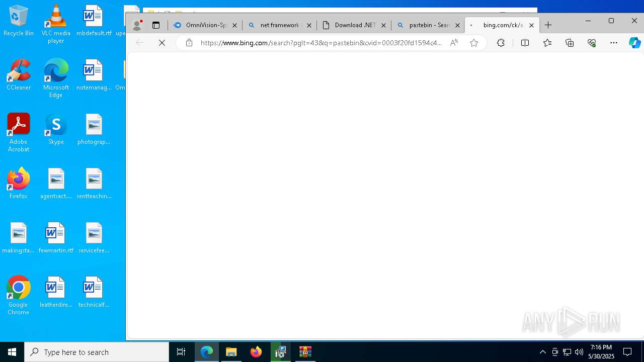Open Firefox from the taskbar

pyautogui.click(x=256, y=352)
